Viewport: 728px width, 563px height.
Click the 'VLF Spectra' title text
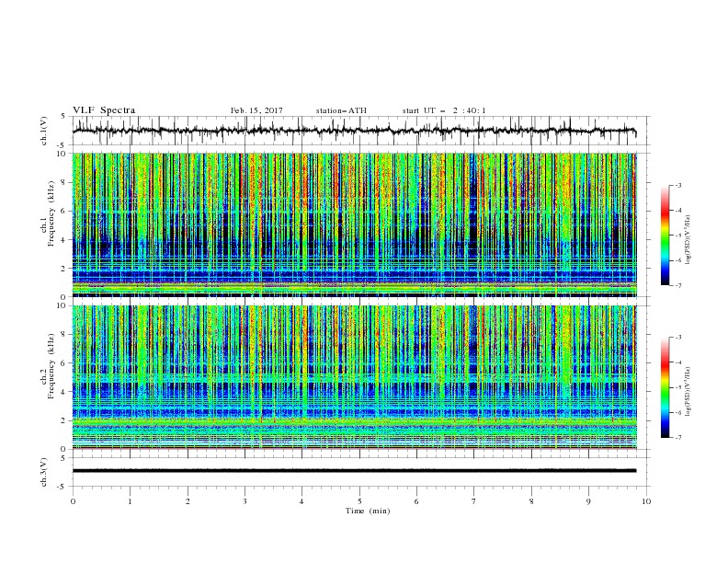pos(104,110)
